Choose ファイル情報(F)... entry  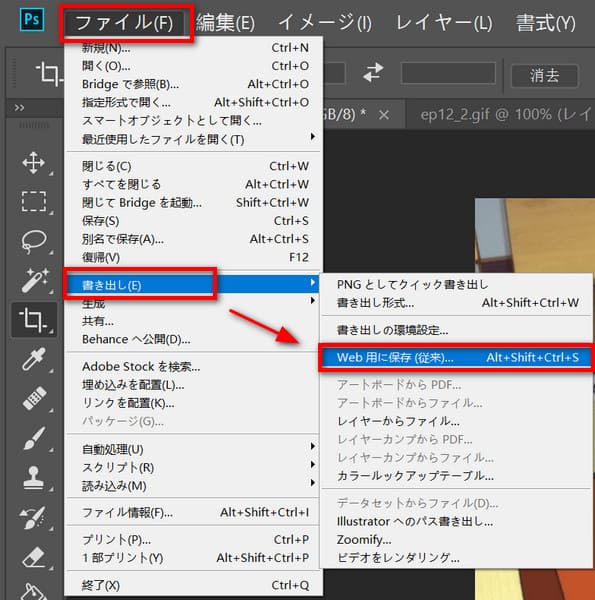click(195, 512)
